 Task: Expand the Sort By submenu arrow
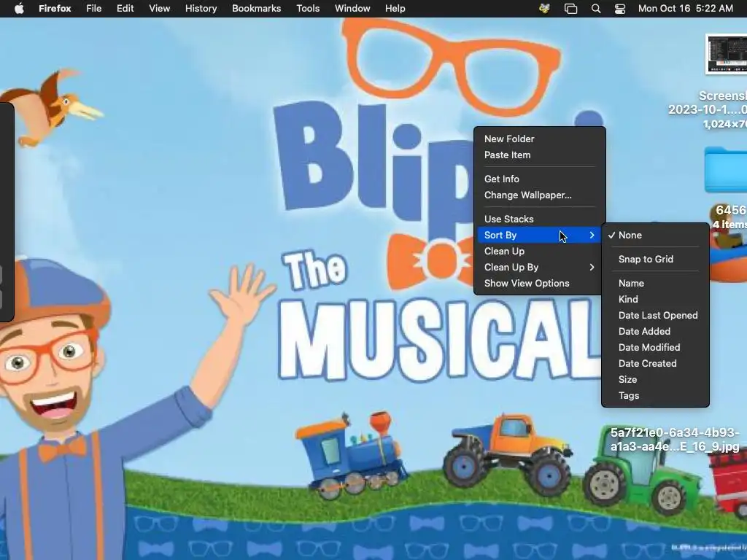click(592, 236)
